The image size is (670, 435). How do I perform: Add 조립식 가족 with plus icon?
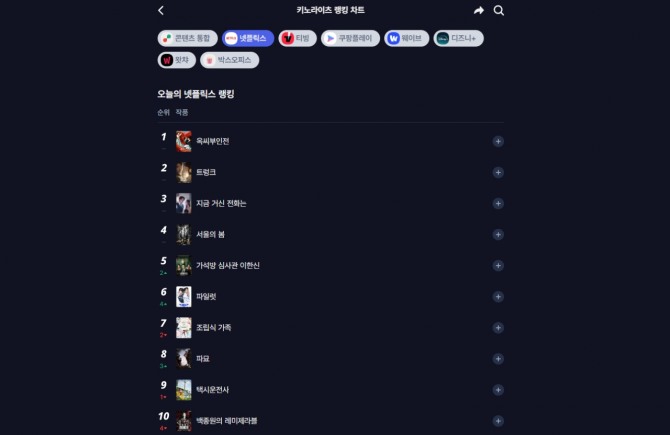pyautogui.click(x=498, y=328)
